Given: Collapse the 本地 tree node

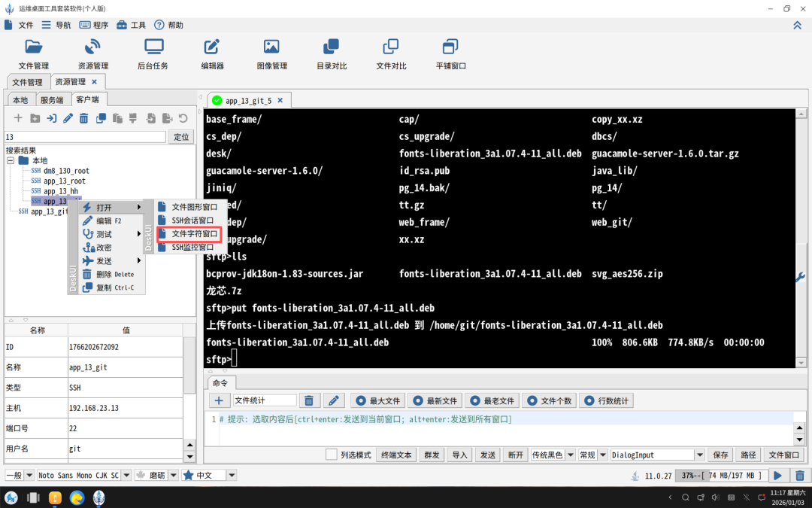Looking at the screenshot, I should coord(11,161).
